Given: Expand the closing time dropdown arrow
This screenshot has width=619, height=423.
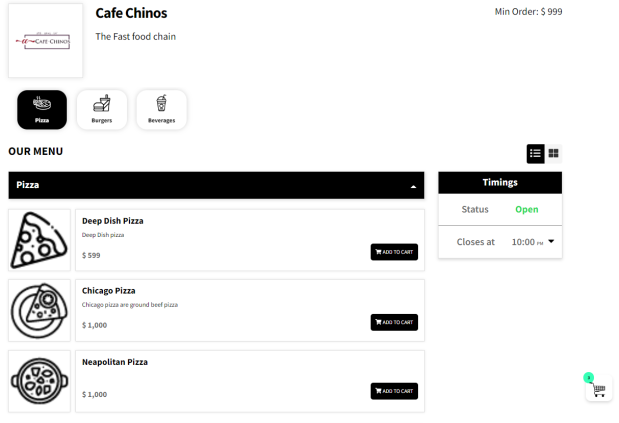Looking at the screenshot, I should pyautogui.click(x=550, y=242).
